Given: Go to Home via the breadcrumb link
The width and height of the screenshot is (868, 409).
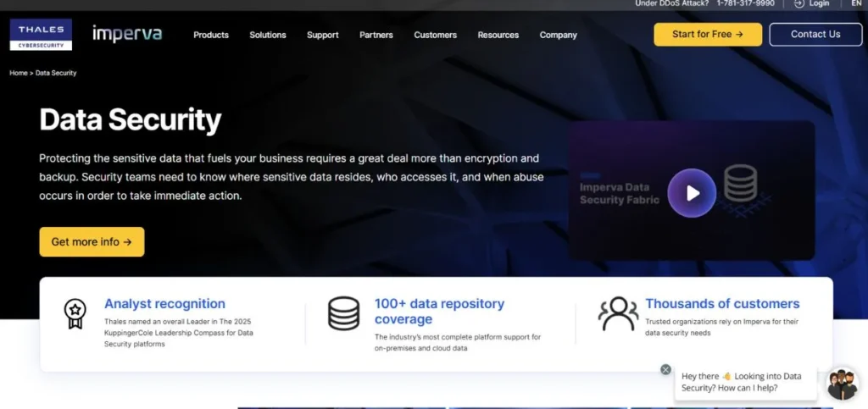Looking at the screenshot, I should (19, 73).
